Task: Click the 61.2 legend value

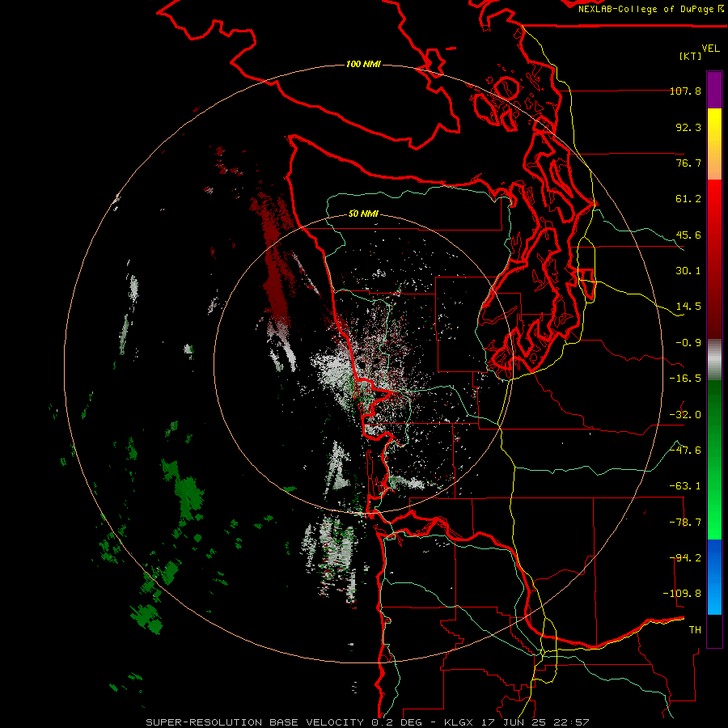Action: tap(688, 199)
